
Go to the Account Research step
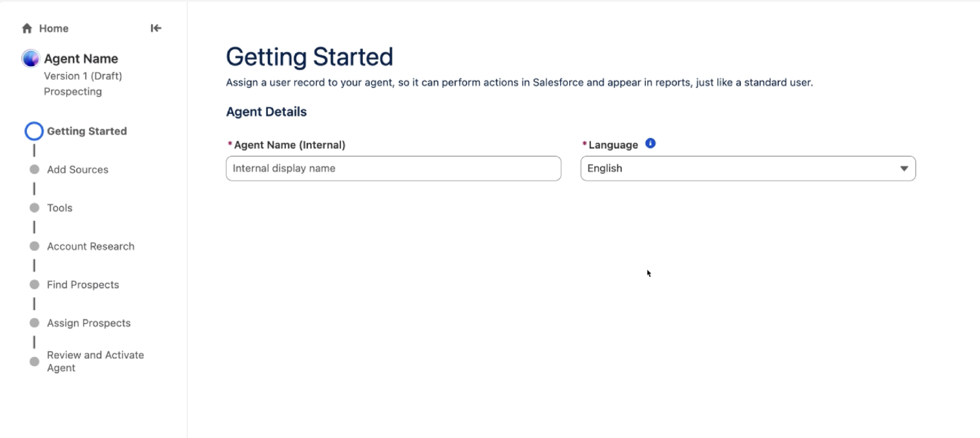(90, 246)
